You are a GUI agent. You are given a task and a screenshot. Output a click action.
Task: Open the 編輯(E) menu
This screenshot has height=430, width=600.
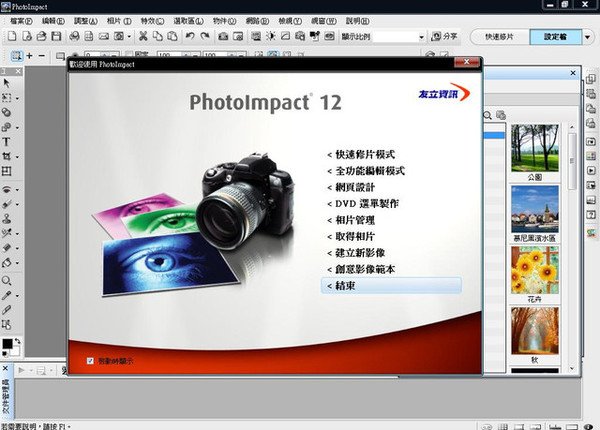[53, 21]
